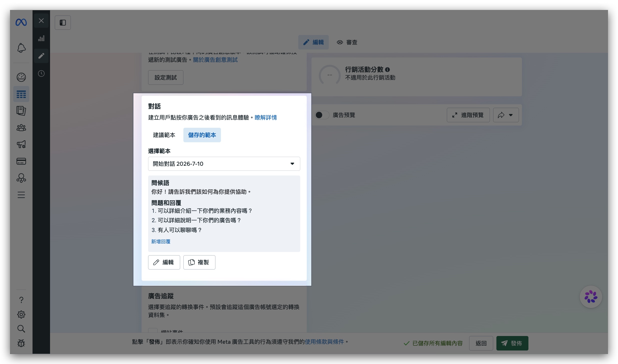Click the 設定測試 button
The width and height of the screenshot is (618, 364).
[166, 77]
